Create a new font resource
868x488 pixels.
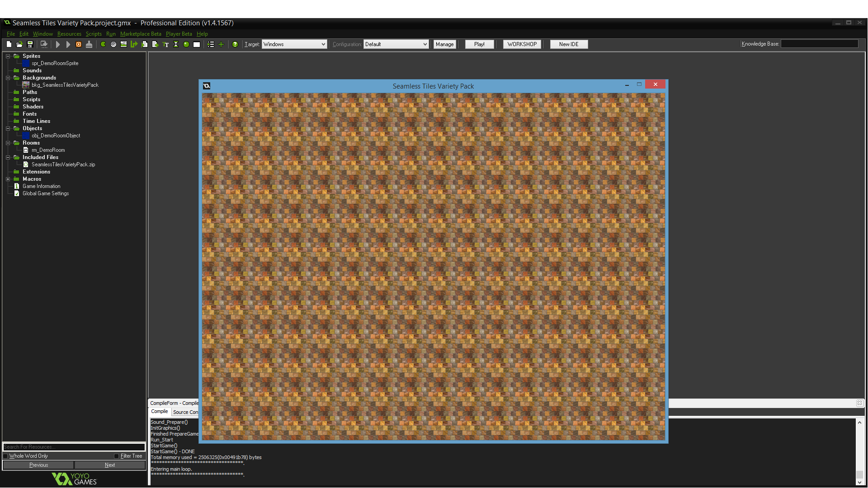tap(165, 44)
